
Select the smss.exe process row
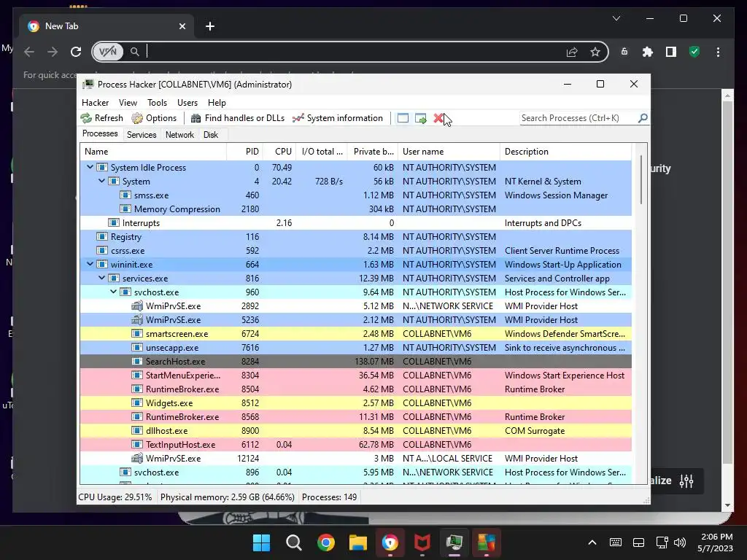[x=356, y=195]
